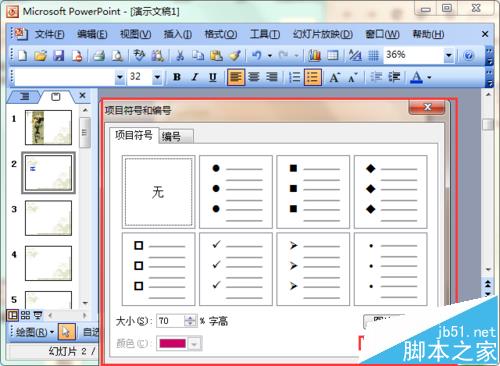Expand standard toolbar options chevron
The height and width of the screenshot is (366, 500).
point(489,56)
